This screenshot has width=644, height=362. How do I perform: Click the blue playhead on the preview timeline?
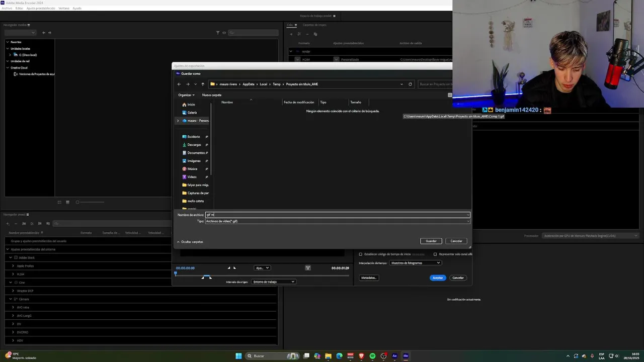176,274
